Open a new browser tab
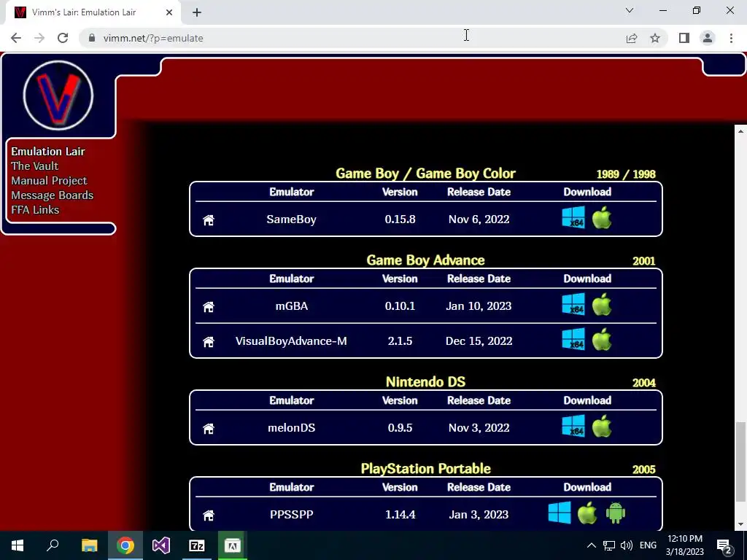The width and height of the screenshot is (747, 560). coord(197,12)
